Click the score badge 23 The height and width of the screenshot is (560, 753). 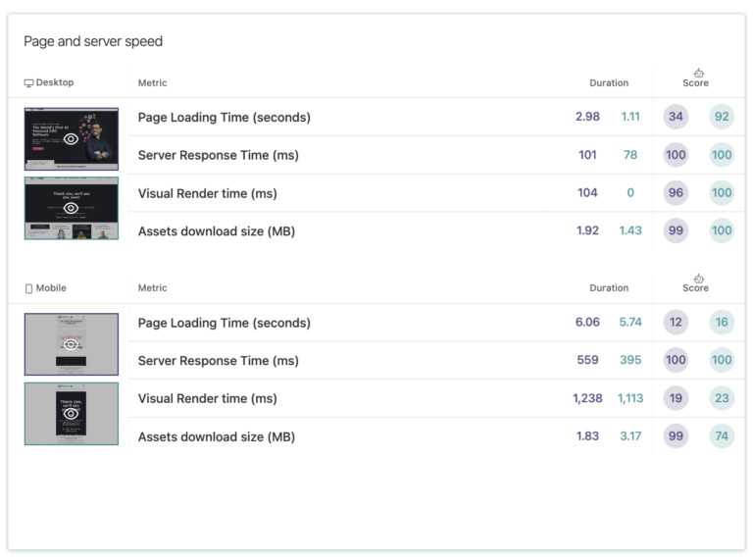(x=722, y=398)
